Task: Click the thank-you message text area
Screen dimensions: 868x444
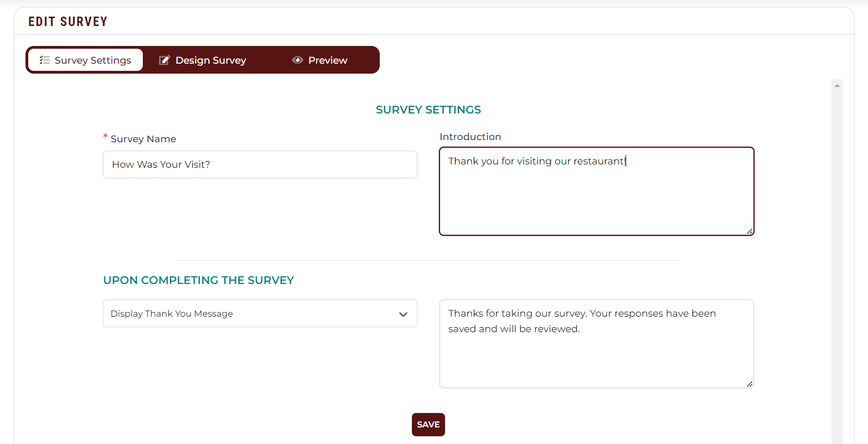Action: [597, 344]
